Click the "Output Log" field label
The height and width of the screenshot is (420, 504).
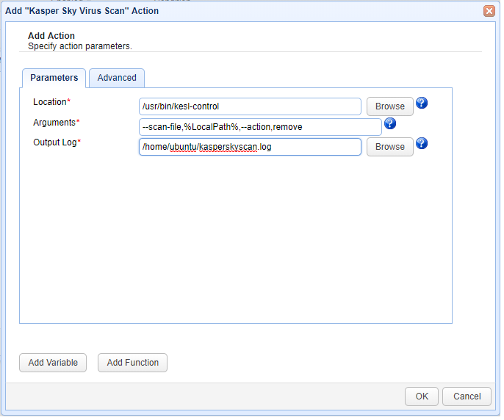57,143
